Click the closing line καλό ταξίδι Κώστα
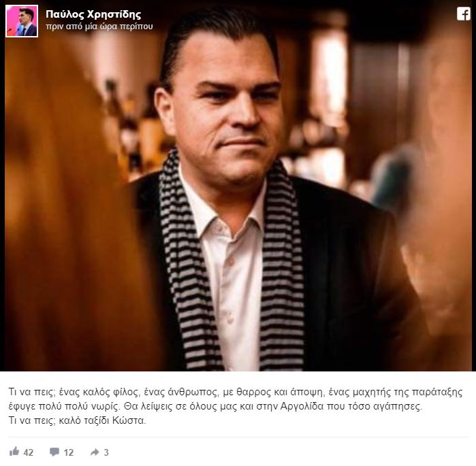Viewport: 476px width, 466px height. point(102,420)
